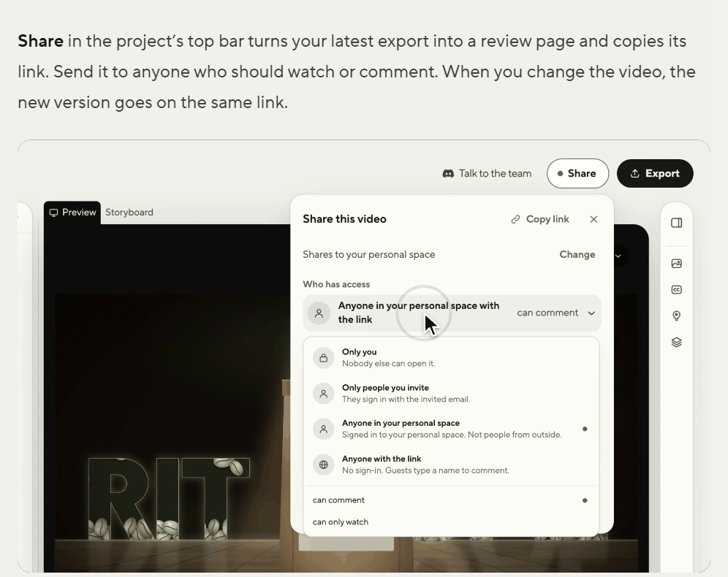Screen dimensions: 728x577
Task: Choose the can only watch permission
Action: 451,521
